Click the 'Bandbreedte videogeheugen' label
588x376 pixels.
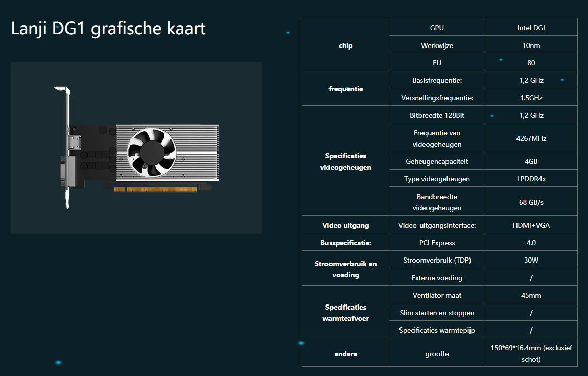coord(437,201)
